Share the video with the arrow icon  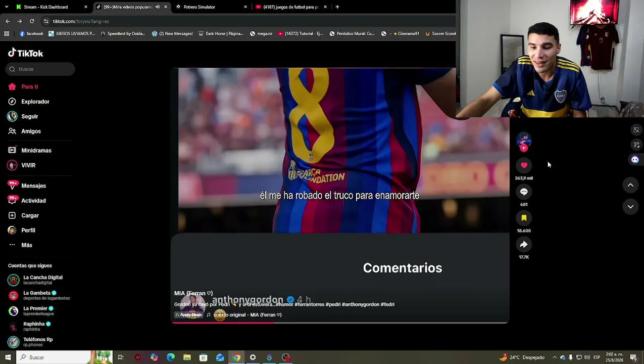[524, 245]
